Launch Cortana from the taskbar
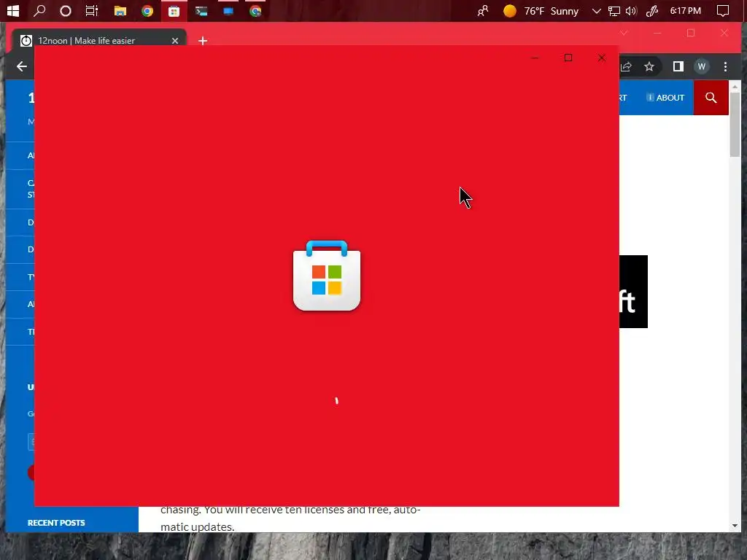This screenshot has height=560, width=747. (66, 11)
